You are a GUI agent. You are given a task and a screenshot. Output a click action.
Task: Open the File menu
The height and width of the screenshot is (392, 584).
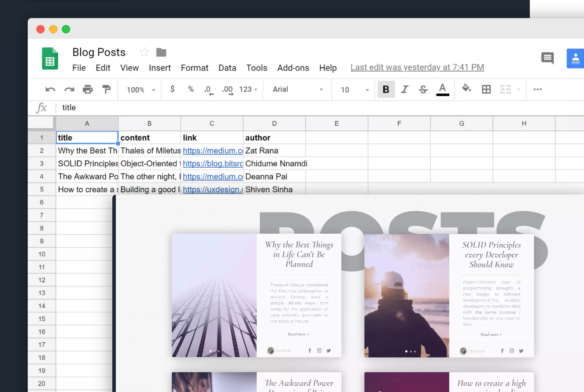coord(79,68)
